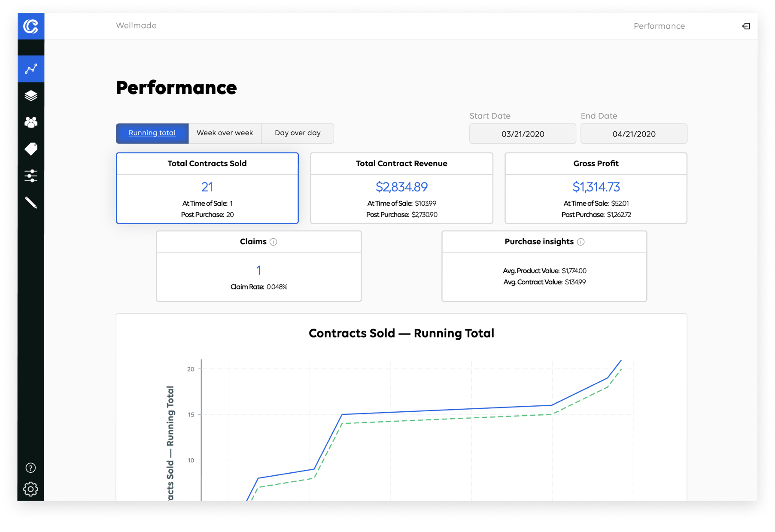Select the Gross Profit card
The height and width of the screenshot is (532, 775).
(596, 188)
